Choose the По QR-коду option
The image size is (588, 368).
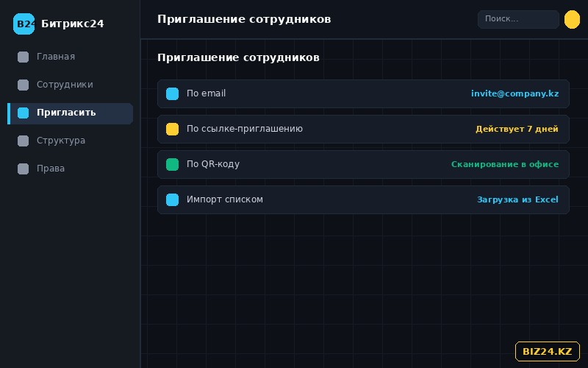click(x=363, y=164)
